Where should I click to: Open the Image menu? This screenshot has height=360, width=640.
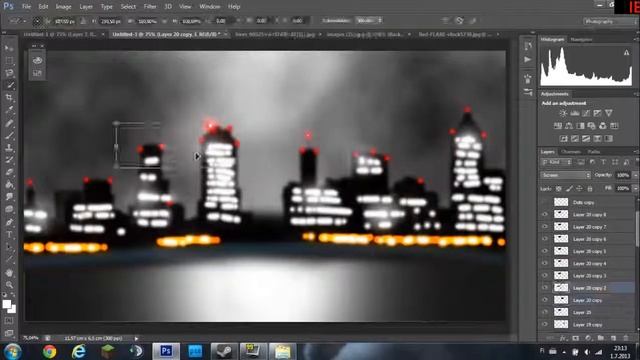pyautogui.click(x=63, y=7)
